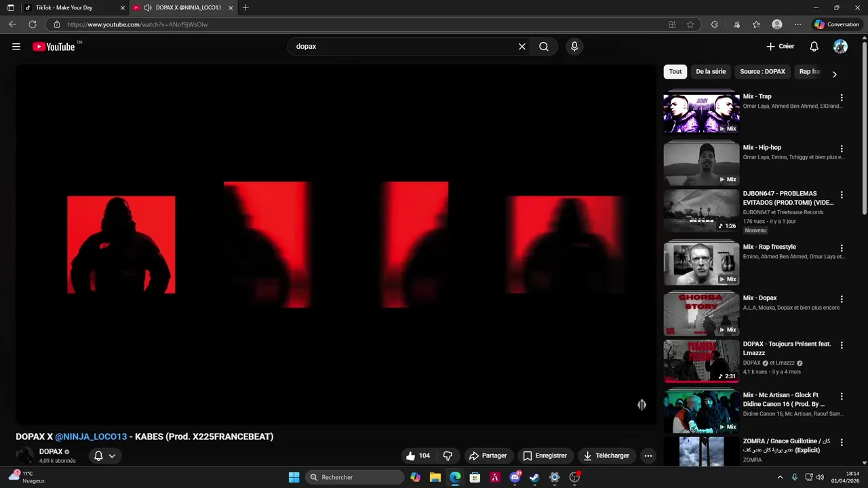Download the video with Télécharger

click(607, 455)
